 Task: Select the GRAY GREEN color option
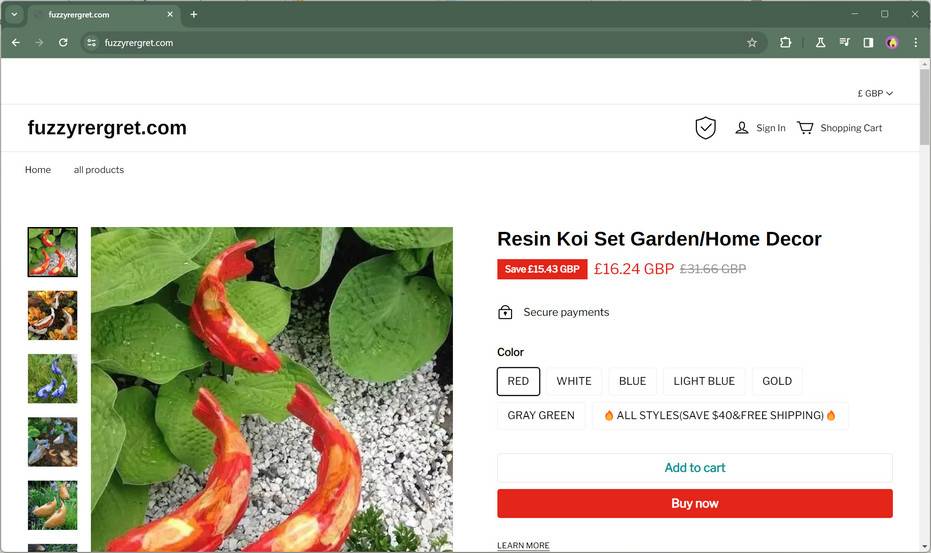541,415
